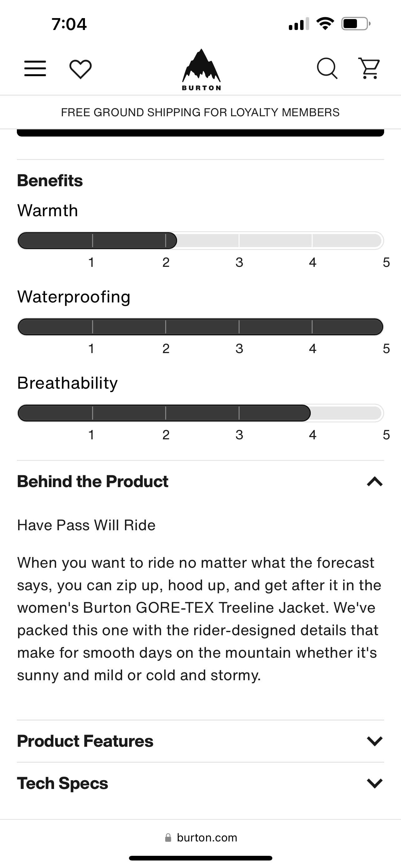Open the wishlist heart icon
The height and width of the screenshot is (868, 401).
click(81, 69)
